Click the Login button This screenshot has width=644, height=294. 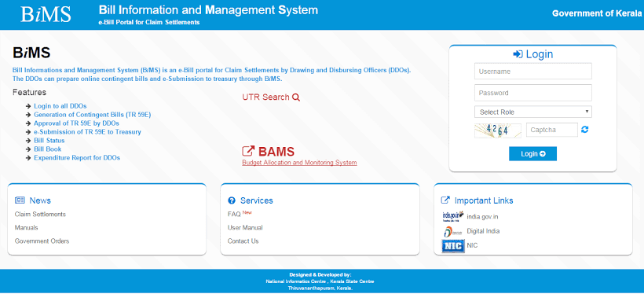[532, 154]
